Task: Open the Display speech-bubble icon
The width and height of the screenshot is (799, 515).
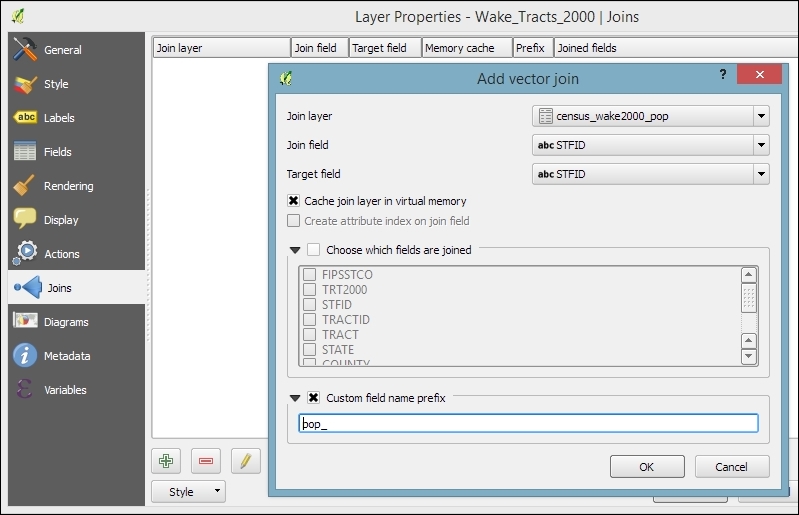Action: pos(24,219)
